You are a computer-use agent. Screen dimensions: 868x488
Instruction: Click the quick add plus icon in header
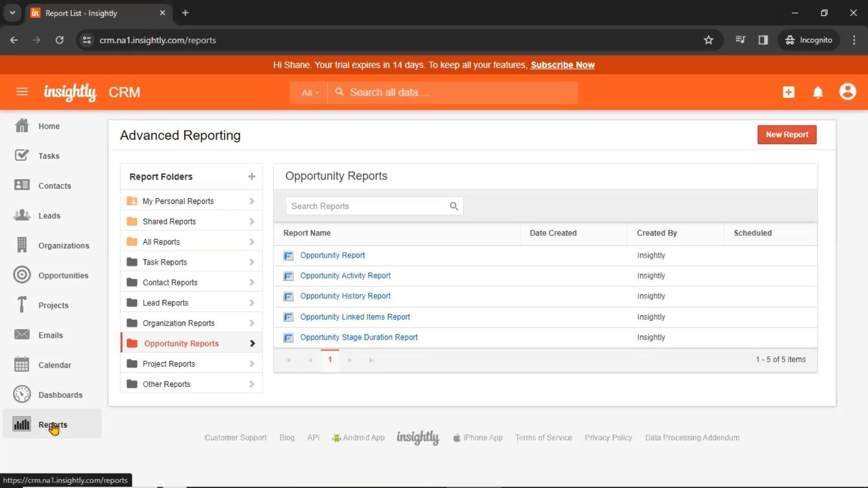point(788,92)
